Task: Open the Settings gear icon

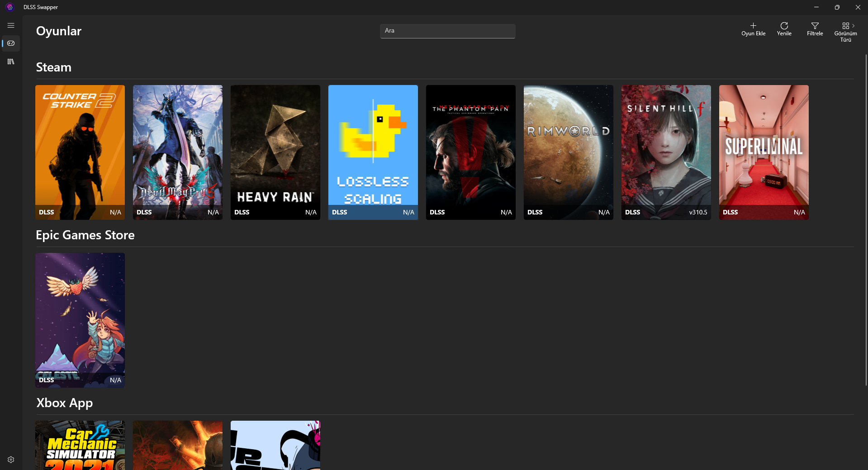Action: pyautogui.click(x=11, y=460)
